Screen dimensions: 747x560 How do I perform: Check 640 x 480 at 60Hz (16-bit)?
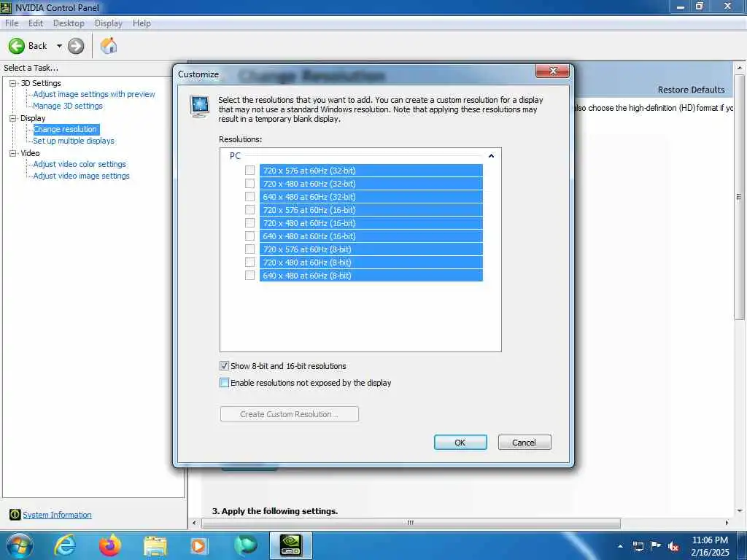(x=249, y=236)
